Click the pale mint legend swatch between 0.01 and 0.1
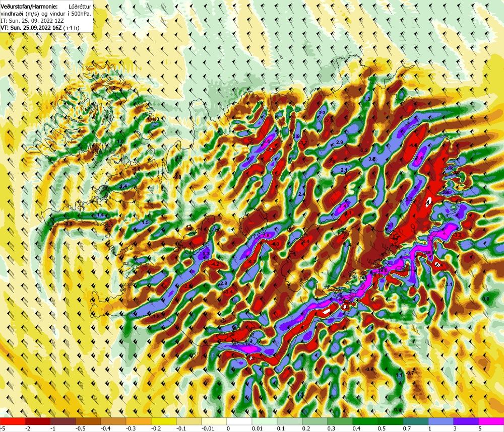 [265, 421]
